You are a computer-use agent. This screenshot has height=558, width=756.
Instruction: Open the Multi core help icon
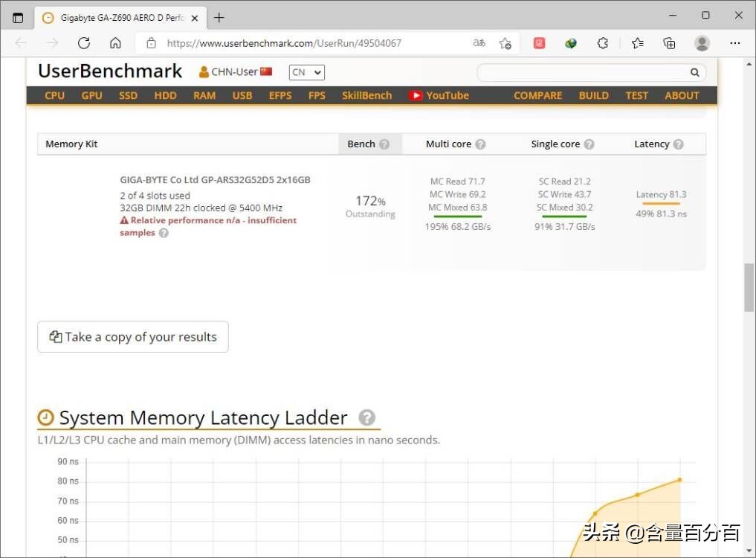[479, 144]
